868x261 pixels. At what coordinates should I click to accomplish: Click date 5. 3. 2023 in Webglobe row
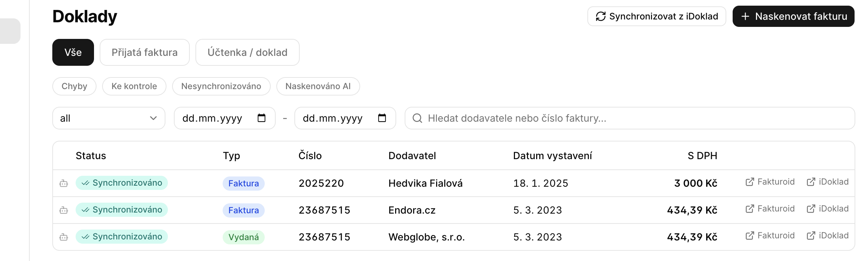538,237
